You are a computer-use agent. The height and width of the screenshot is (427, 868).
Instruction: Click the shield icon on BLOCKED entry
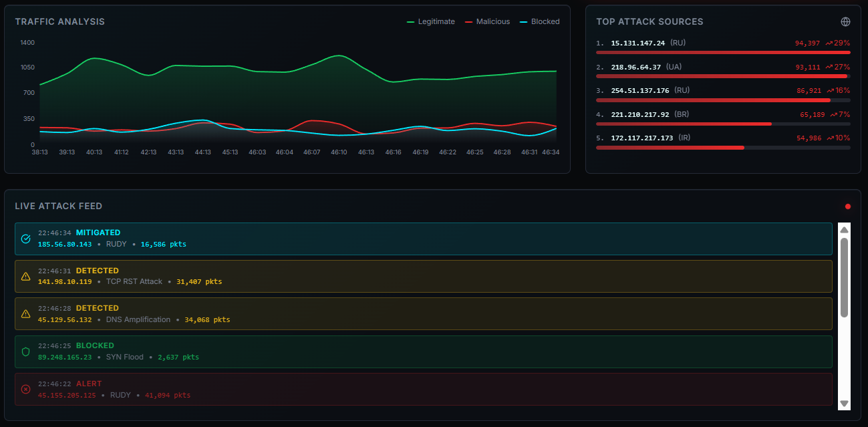(x=26, y=351)
